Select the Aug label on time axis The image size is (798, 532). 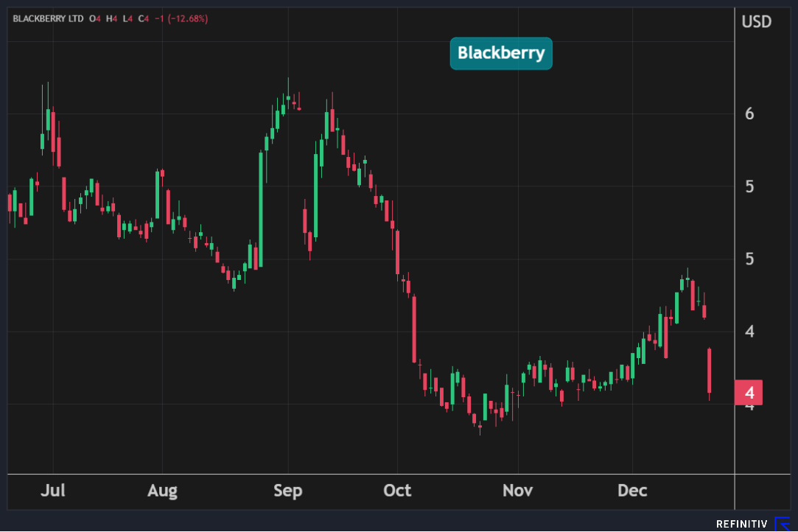click(x=162, y=491)
